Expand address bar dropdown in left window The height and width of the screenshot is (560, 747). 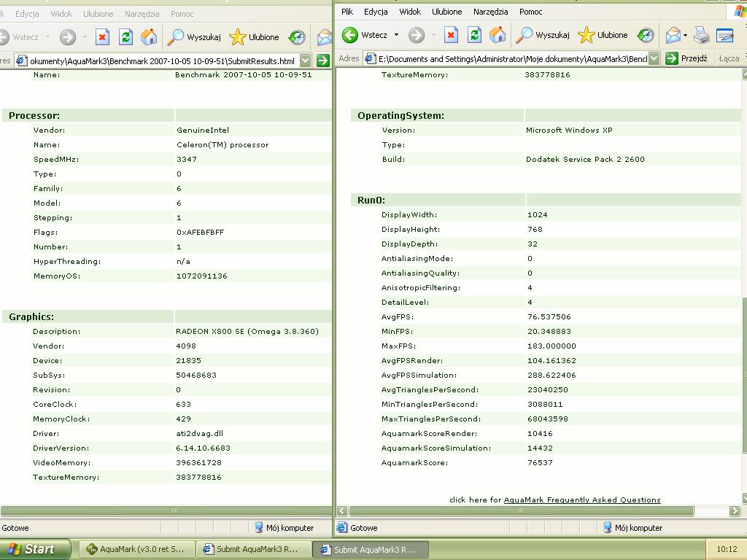pyautogui.click(x=306, y=61)
